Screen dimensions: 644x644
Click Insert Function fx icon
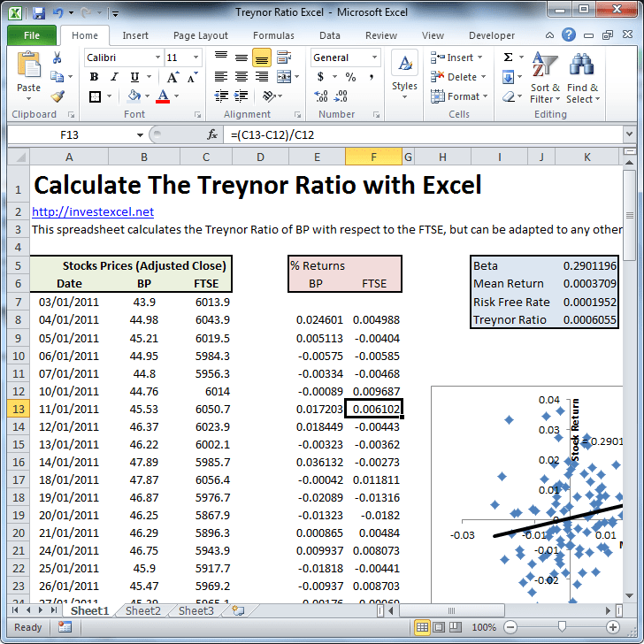click(x=212, y=134)
